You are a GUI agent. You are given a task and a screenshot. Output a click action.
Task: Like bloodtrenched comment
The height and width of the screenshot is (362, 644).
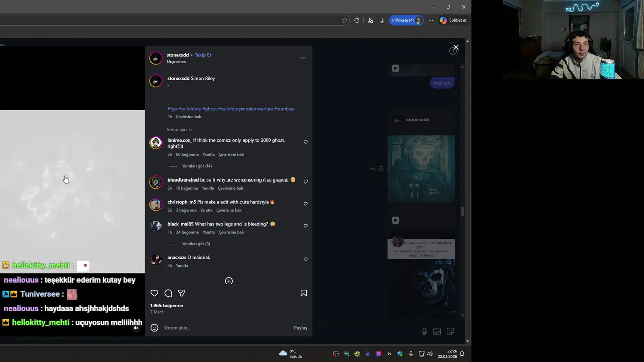(306, 182)
